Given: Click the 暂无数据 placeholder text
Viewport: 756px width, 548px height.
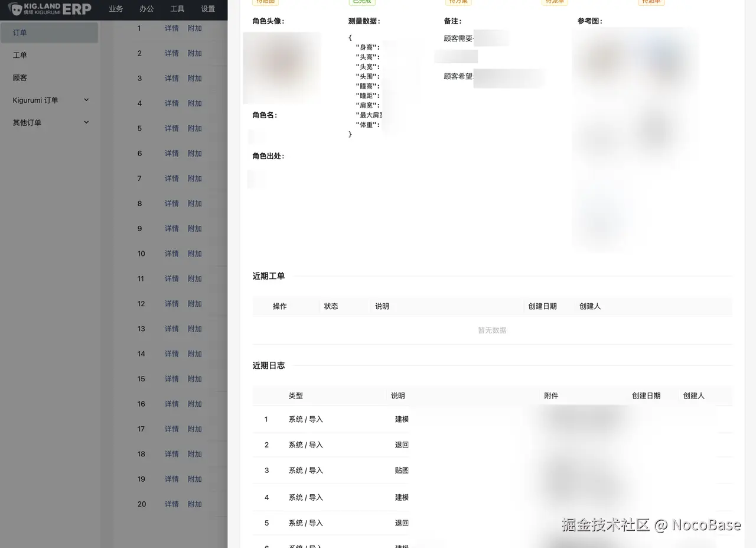Looking at the screenshot, I should pyautogui.click(x=493, y=330).
